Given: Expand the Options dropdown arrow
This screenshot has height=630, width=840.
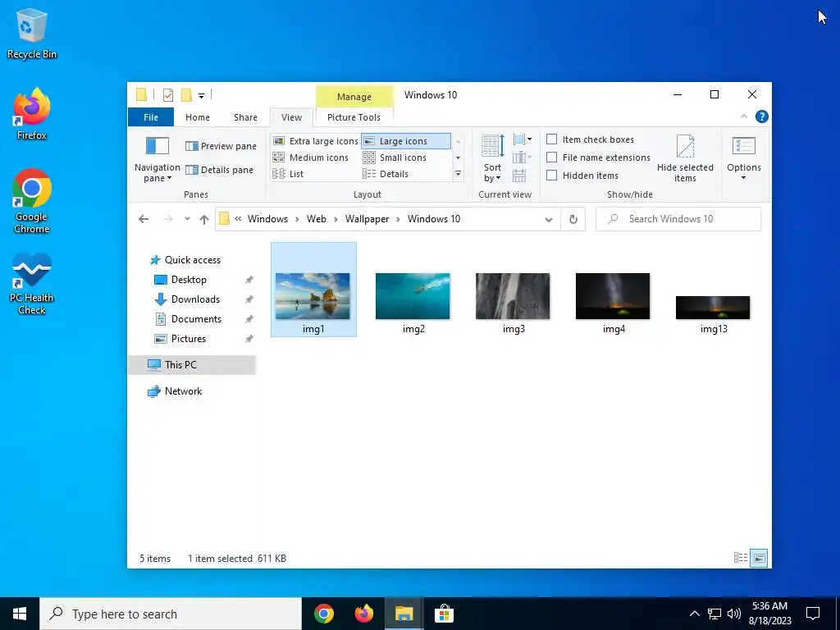Looking at the screenshot, I should pos(743,178).
